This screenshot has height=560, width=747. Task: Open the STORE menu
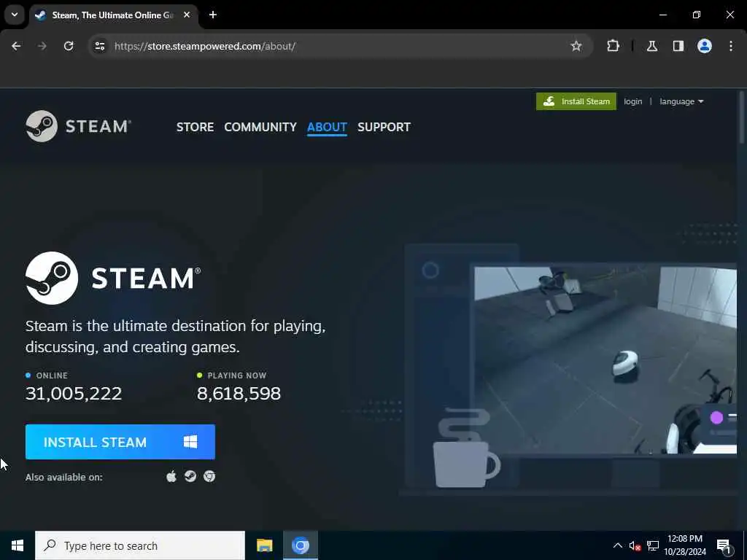tap(195, 127)
